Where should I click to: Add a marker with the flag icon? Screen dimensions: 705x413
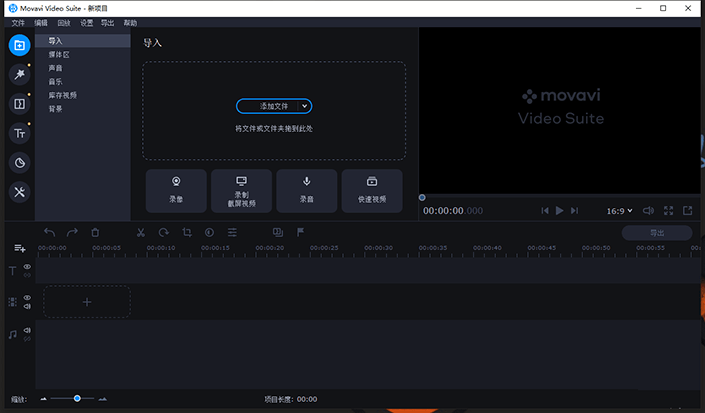[x=300, y=232]
